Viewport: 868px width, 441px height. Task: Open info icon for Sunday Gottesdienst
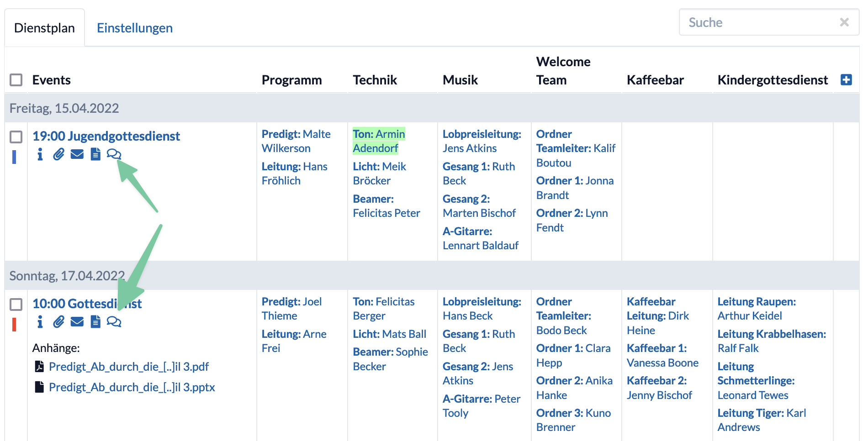(40, 322)
